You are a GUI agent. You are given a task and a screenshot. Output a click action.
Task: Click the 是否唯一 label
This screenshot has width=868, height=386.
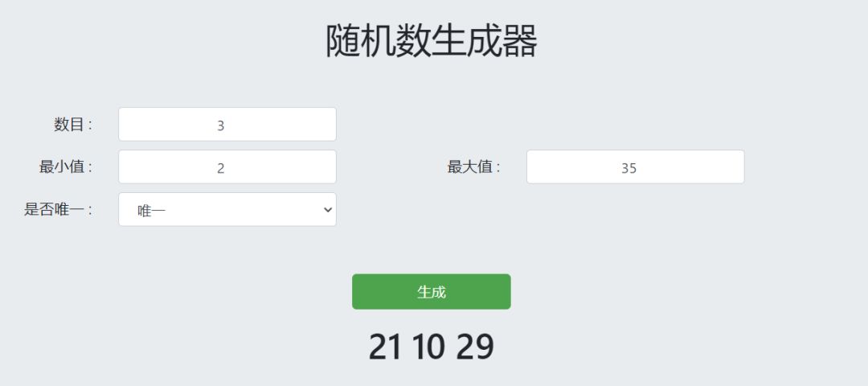[58, 210]
